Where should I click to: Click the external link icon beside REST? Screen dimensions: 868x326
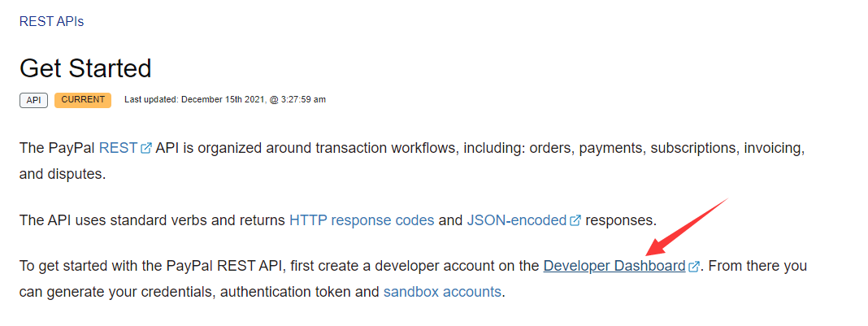[x=146, y=149]
